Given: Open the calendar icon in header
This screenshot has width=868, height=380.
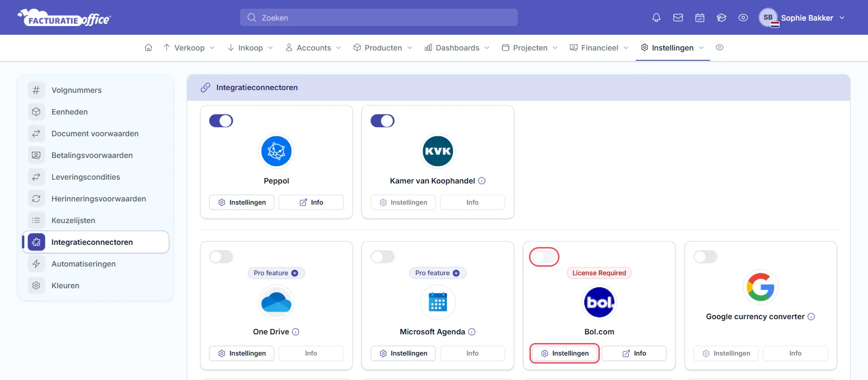Looking at the screenshot, I should click(x=700, y=17).
